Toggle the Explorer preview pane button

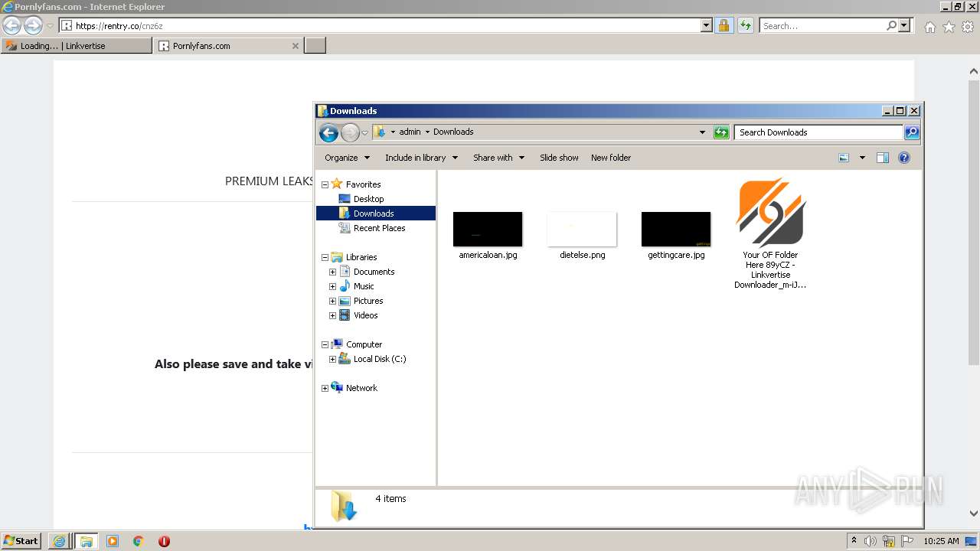[x=883, y=158]
